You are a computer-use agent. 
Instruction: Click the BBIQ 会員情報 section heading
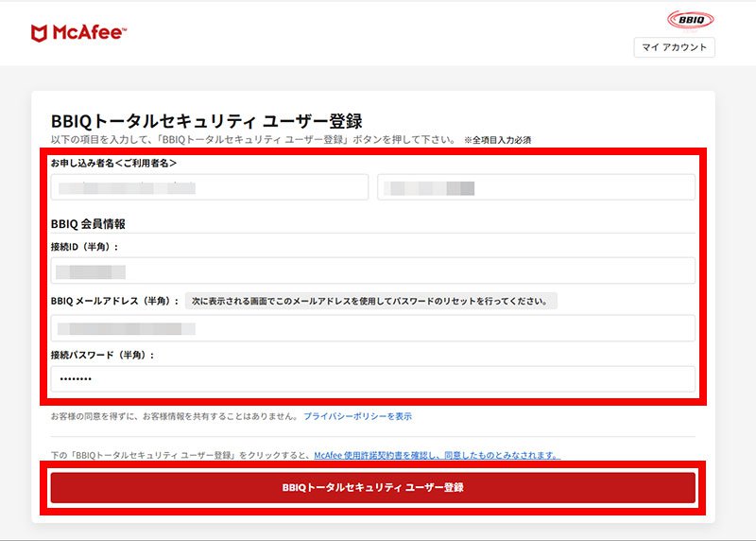[88, 224]
